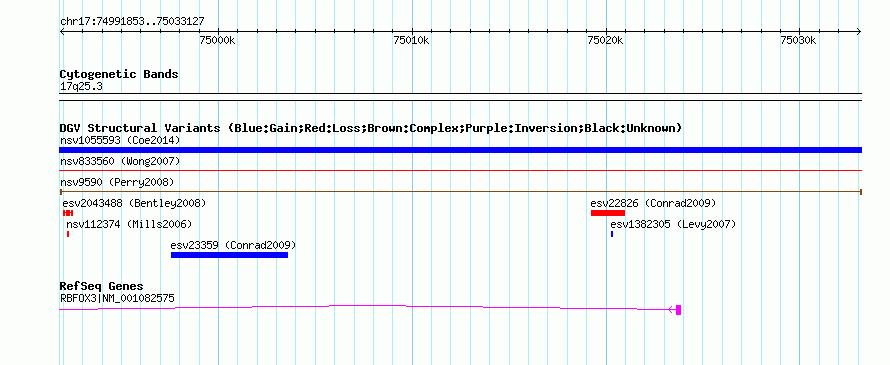Click the 17q25.3 band label

81,87
